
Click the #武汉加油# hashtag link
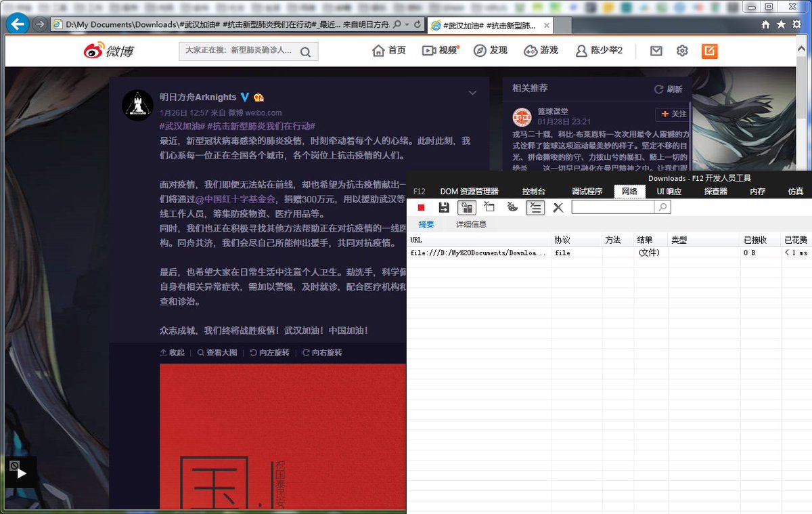[182, 126]
